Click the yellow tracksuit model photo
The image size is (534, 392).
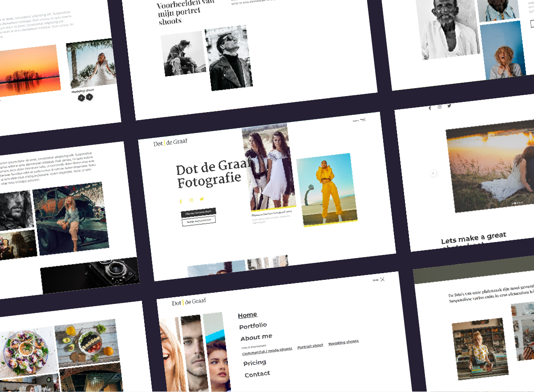[327, 190]
